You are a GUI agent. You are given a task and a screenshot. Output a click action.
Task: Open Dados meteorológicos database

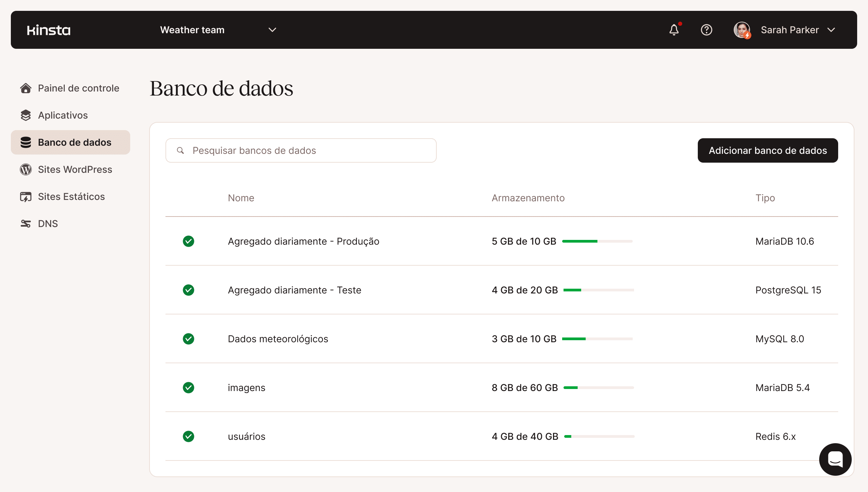click(x=278, y=339)
